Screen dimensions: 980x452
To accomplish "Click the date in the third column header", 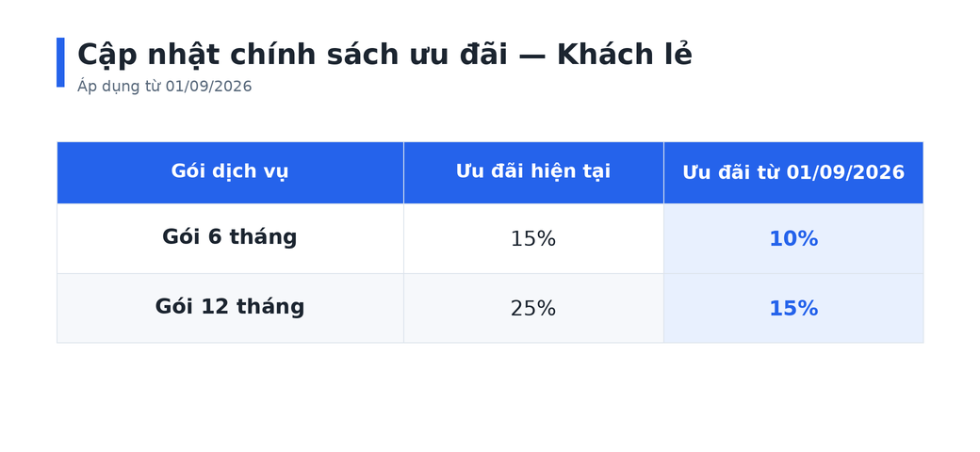I will (845, 172).
